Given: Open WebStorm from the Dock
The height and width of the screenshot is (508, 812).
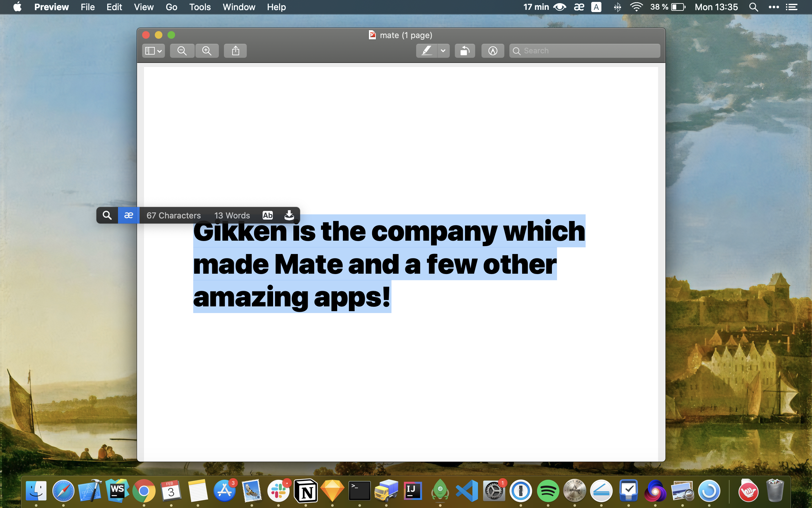Looking at the screenshot, I should [117, 491].
